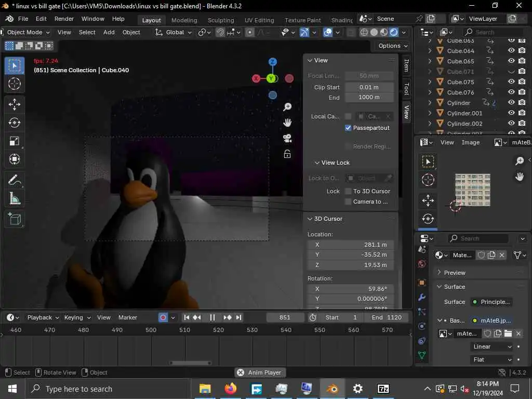Image resolution: width=532 pixels, height=399 pixels.
Task: Enable the Local Camera checkbox
Action: point(348,116)
